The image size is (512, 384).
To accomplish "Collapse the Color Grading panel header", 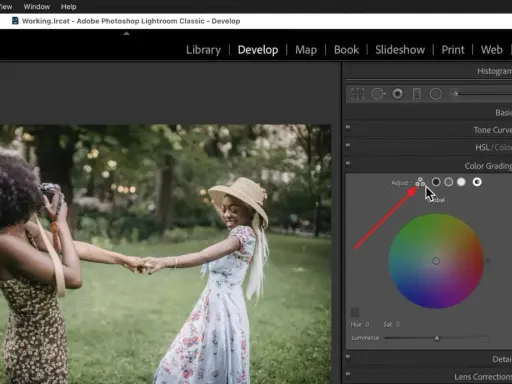I will pos(488,166).
